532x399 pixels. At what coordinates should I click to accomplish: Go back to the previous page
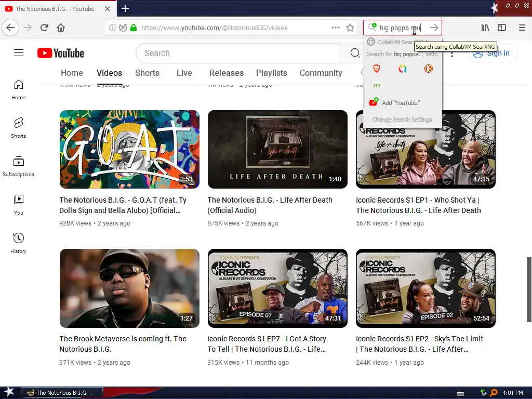10,28
